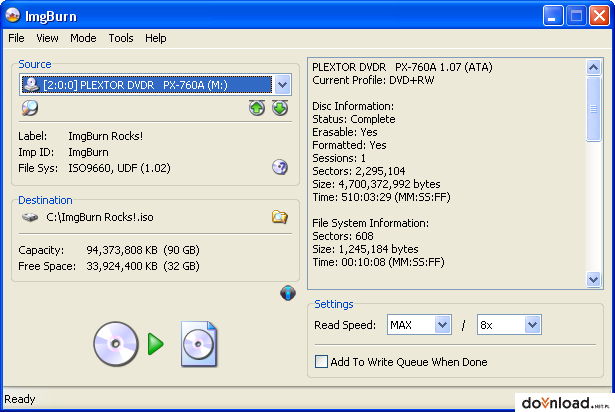
Task: Open the Tools menu
Action: (x=121, y=38)
